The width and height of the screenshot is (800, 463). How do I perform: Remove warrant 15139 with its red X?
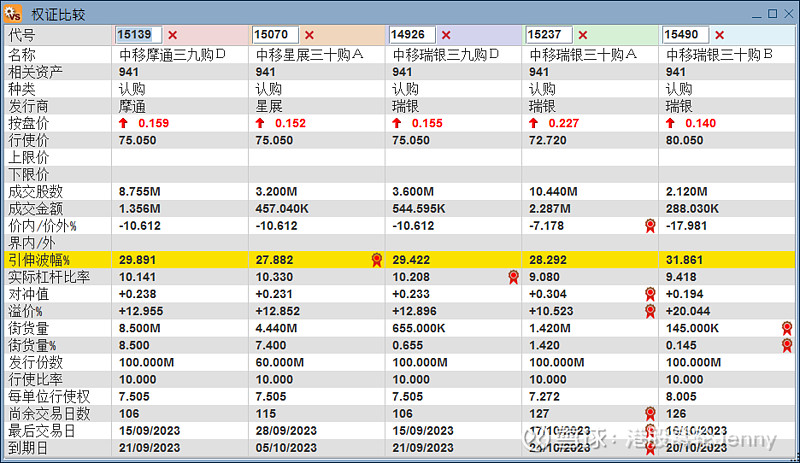[172, 35]
